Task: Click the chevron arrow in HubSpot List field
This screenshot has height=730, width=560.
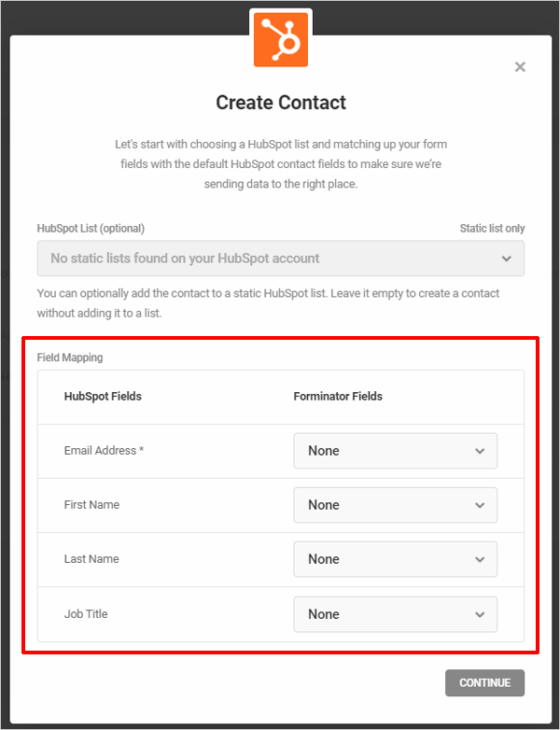Action: coord(507,259)
